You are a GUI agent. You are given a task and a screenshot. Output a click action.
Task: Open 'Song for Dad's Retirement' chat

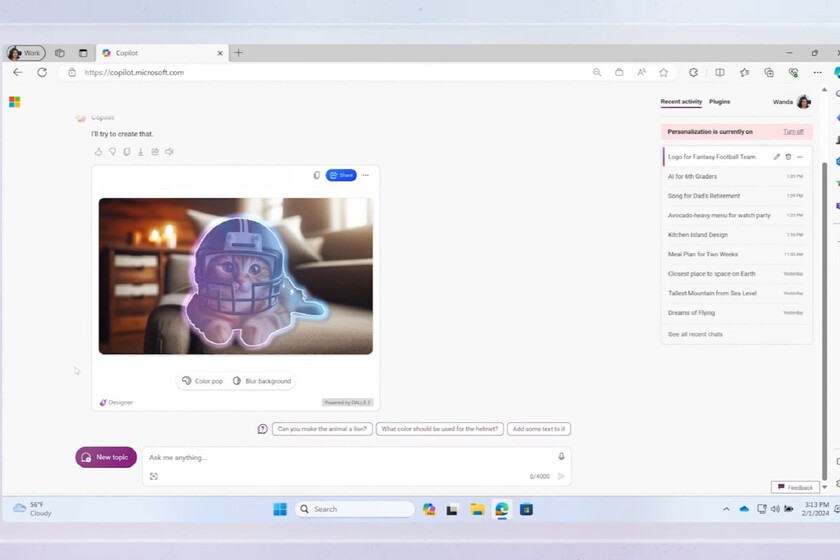tap(737, 196)
